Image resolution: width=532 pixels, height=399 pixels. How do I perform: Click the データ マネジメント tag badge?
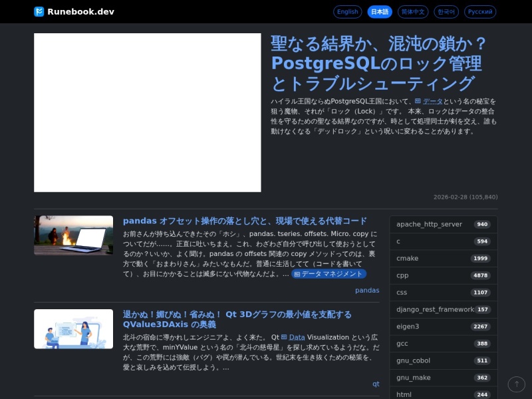coord(329,274)
